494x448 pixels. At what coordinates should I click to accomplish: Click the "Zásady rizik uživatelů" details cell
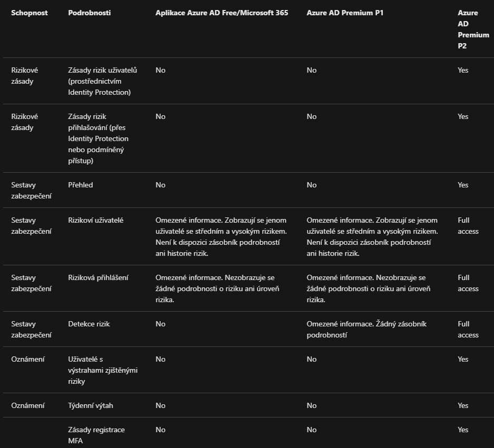(103, 81)
